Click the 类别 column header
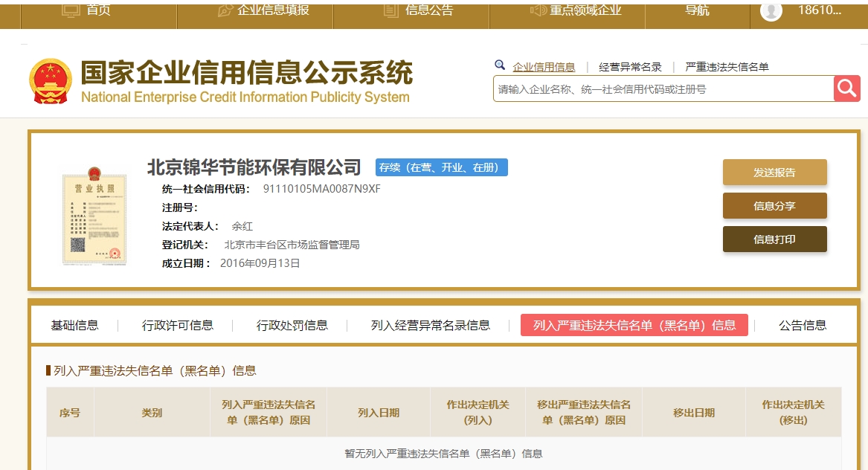Screen dimensions: 868x470 pos(152,413)
